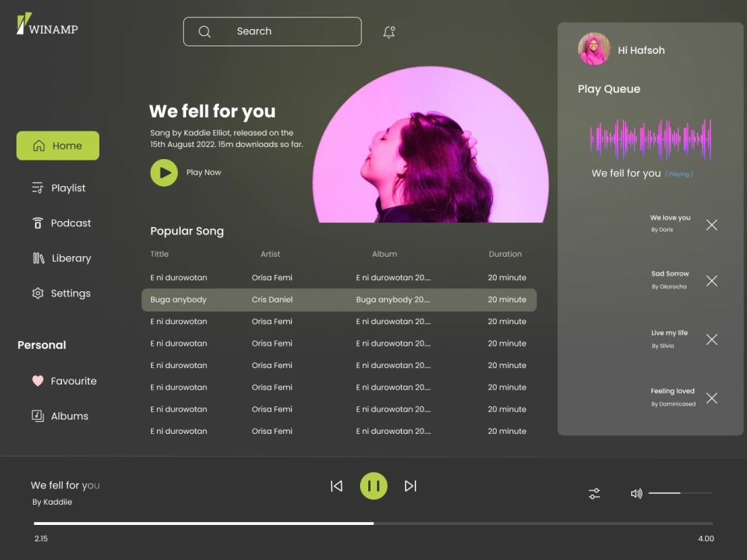747x560 pixels.
Task: Click the waveform visualizer in Play Queue
Action: 651,140
